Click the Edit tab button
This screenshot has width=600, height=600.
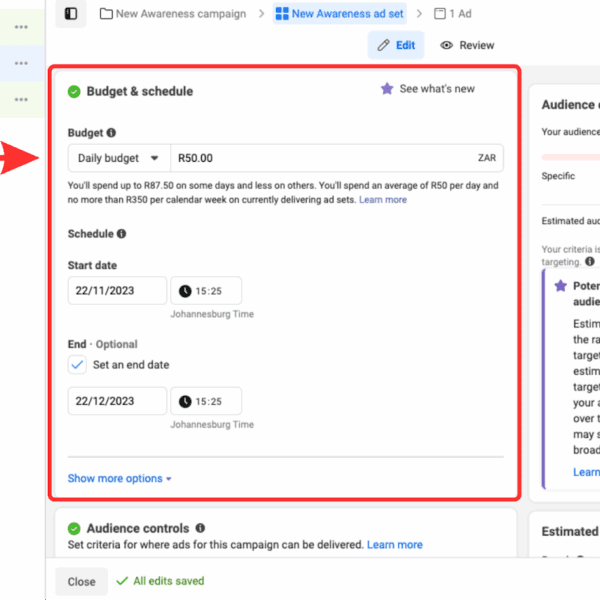click(395, 45)
